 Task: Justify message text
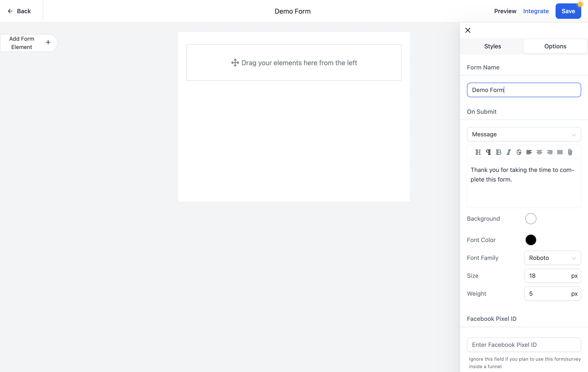pos(560,152)
